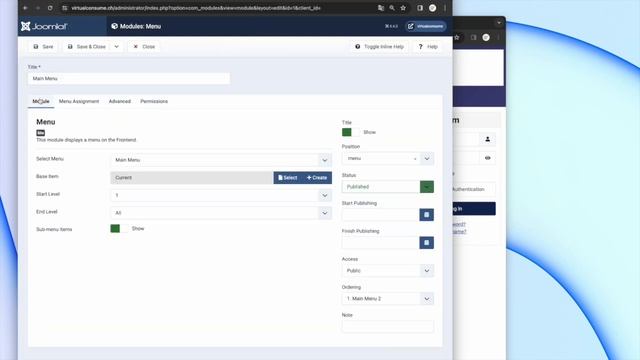Open the Start Publishing calendar picker
640x360 pixels.
[427, 215]
